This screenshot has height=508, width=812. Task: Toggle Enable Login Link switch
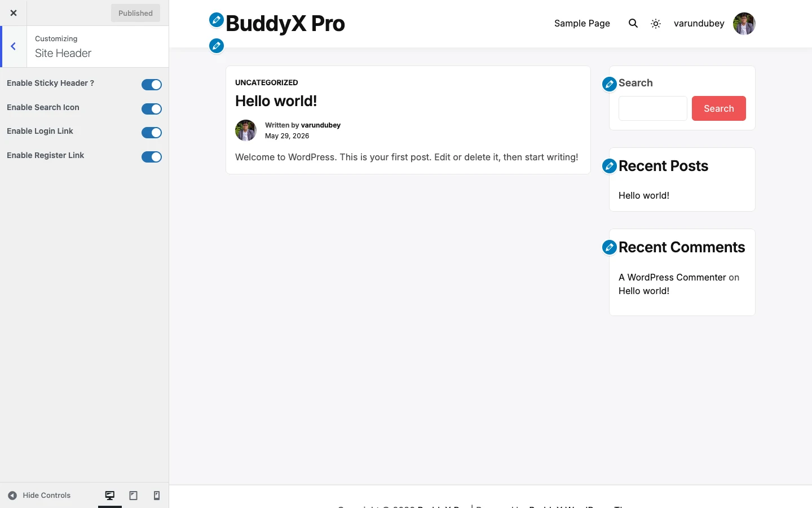pos(152,133)
